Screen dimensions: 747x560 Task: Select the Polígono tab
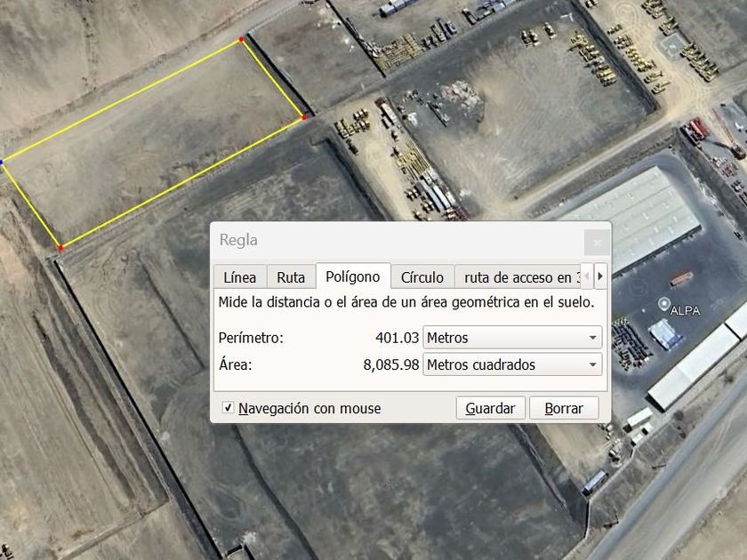(x=353, y=276)
